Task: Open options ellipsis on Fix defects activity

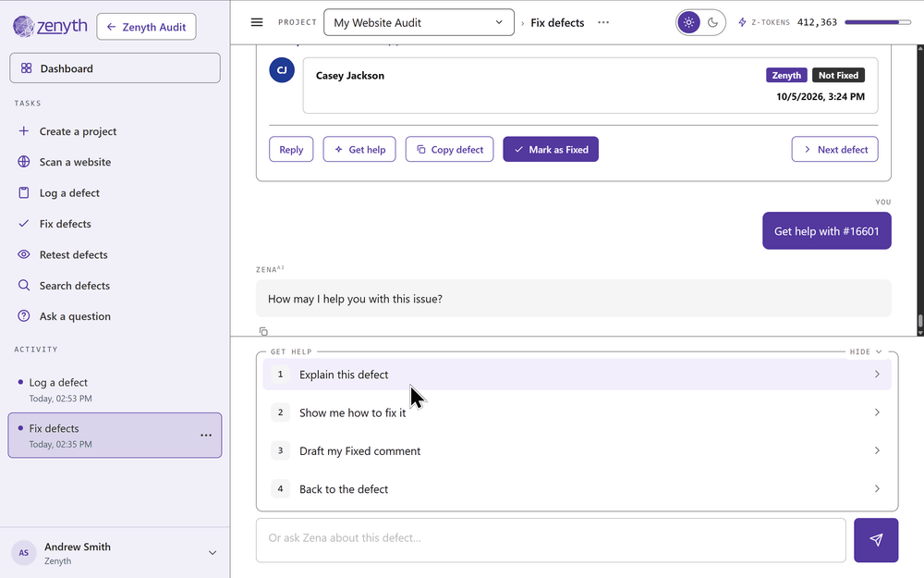Action: 206,436
